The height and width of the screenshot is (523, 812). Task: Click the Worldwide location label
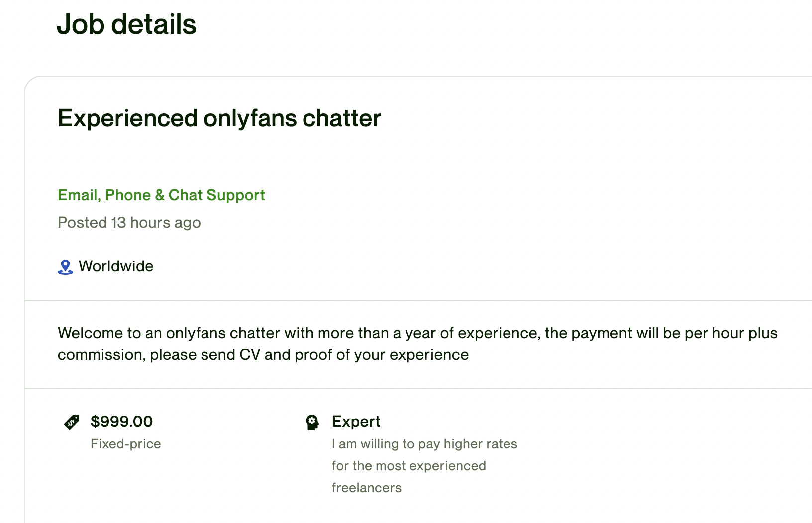pyautogui.click(x=116, y=266)
